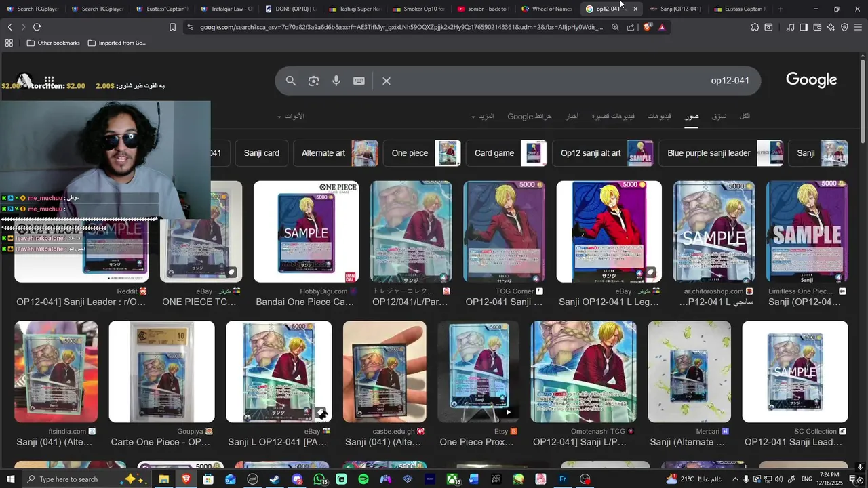Open the Brave Shields lion icon
868x488 pixels.
tap(647, 27)
